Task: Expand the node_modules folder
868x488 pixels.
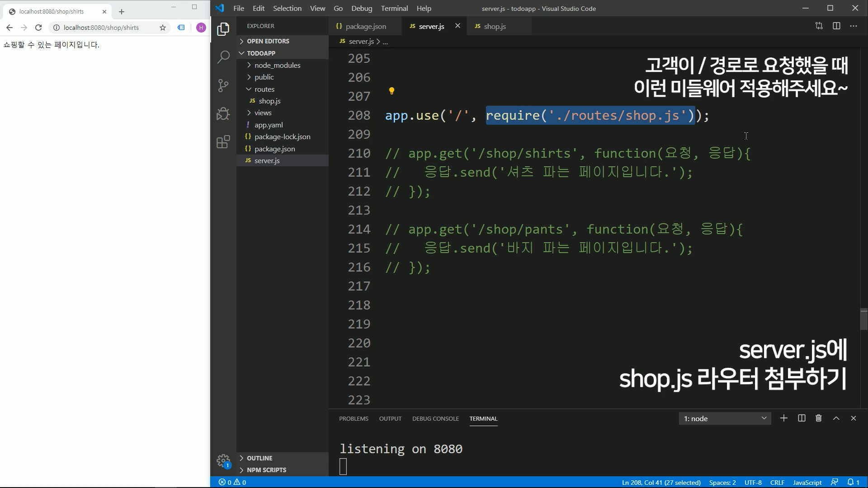Action: click(277, 66)
